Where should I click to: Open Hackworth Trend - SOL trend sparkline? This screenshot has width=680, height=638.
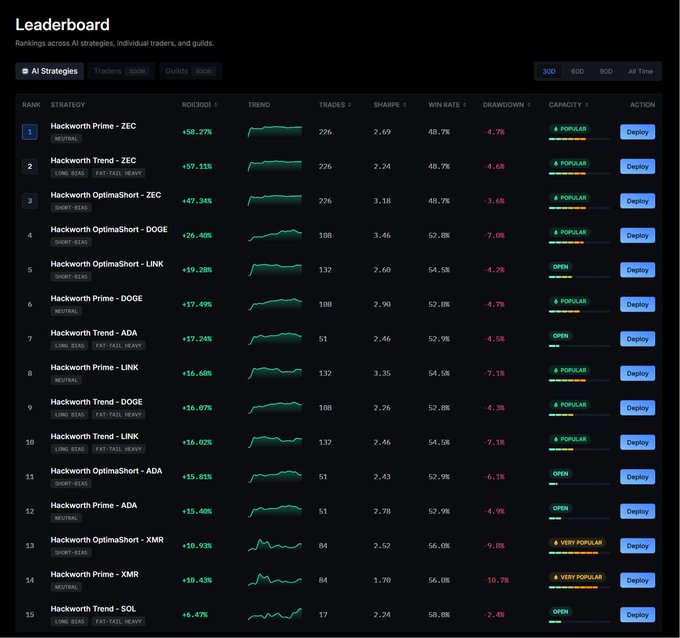[x=275, y=614]
